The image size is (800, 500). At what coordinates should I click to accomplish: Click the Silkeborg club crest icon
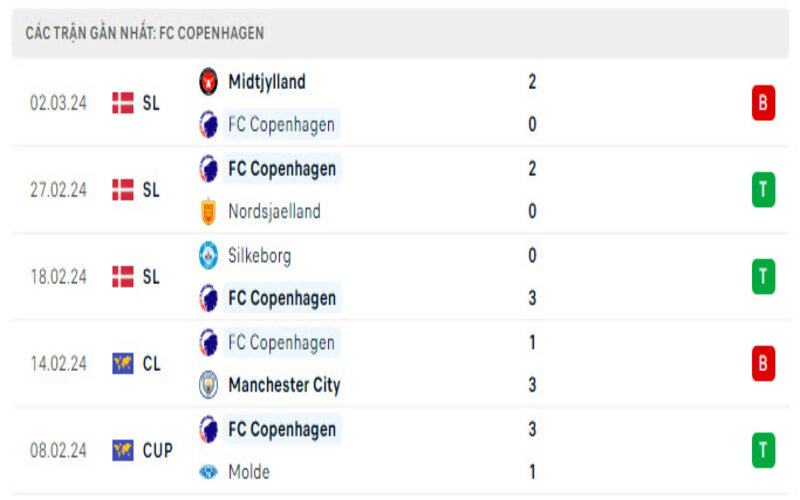click(208, 255)
